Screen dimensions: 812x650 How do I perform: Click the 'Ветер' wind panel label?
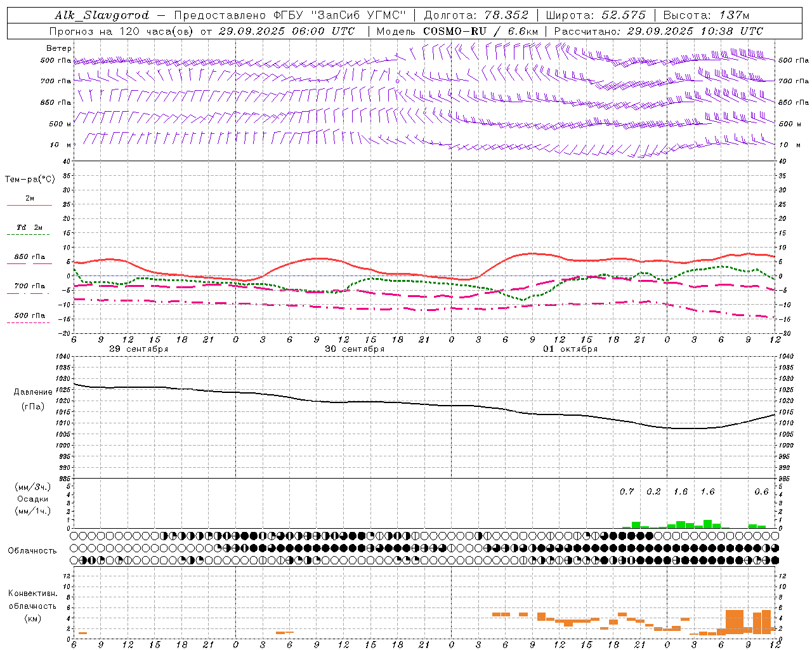[x=59, y=48]
